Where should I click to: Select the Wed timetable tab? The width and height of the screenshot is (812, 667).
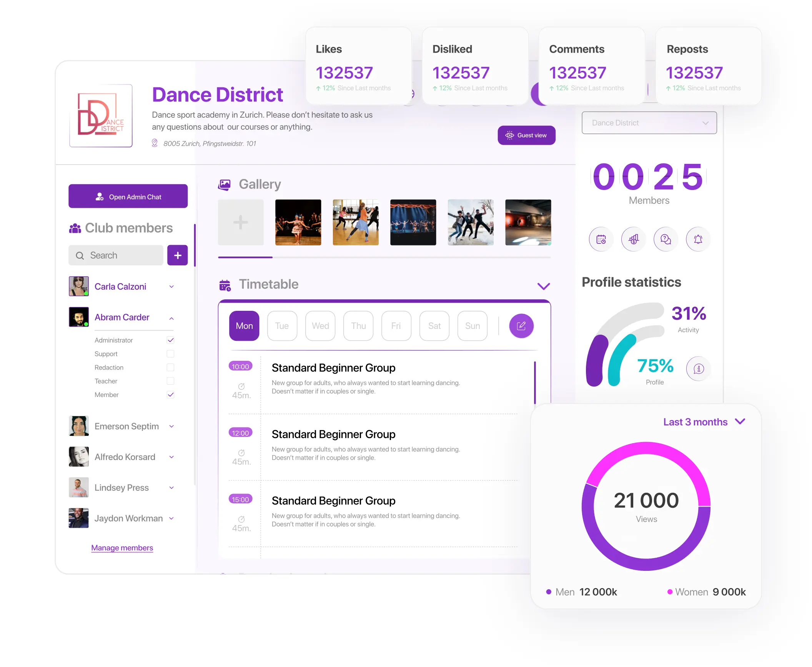tap(320, 326)
